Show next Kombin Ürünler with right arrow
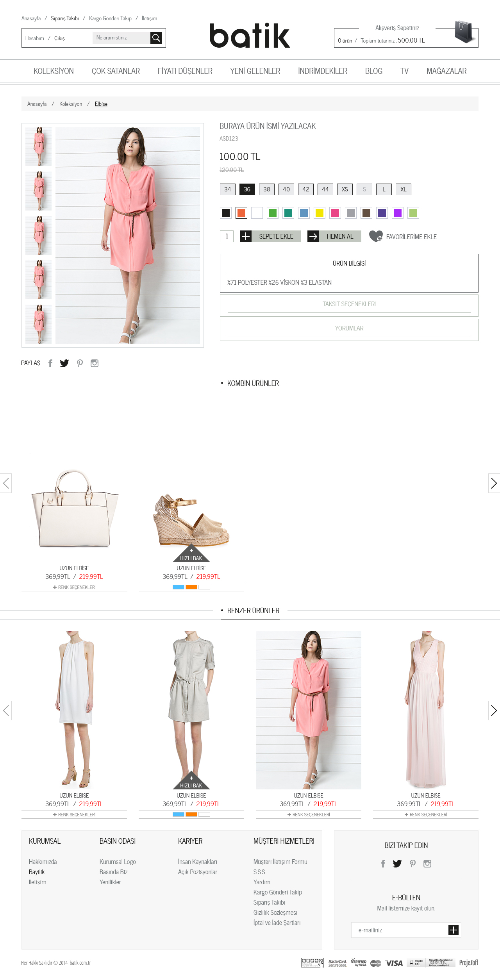Screen dimensions: 500x980 [x=494, y=483]
